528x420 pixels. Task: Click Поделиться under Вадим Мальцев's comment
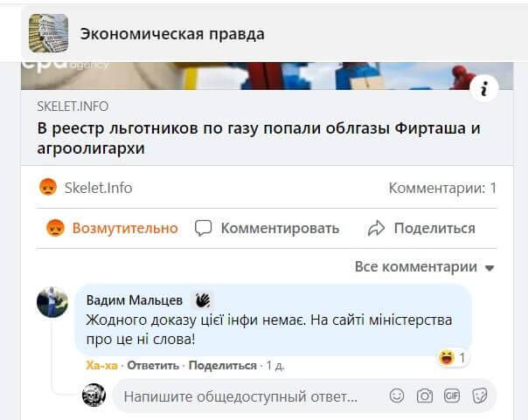point(222,365)
